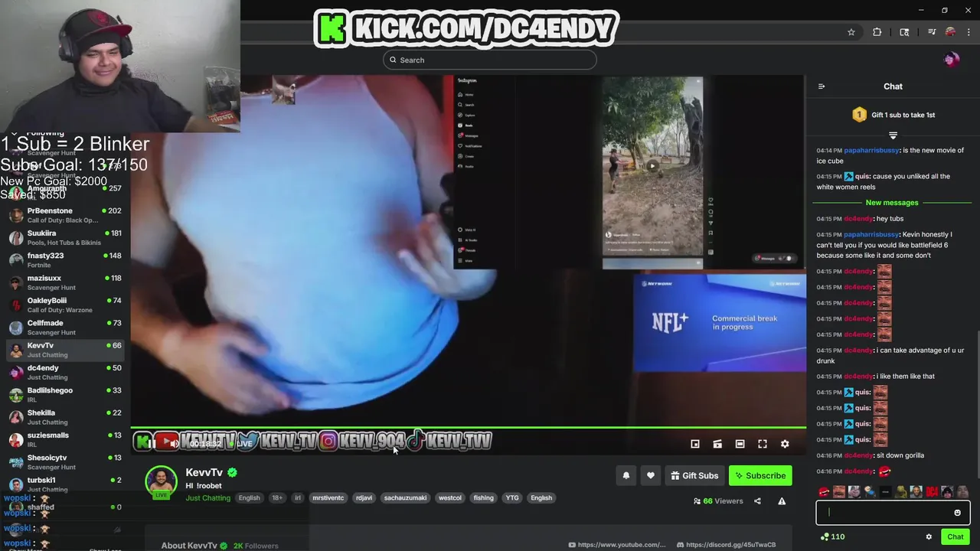Jump to LIVE in the player
Viewport: 980px width, 551px height.
click(x=241, y=443)
